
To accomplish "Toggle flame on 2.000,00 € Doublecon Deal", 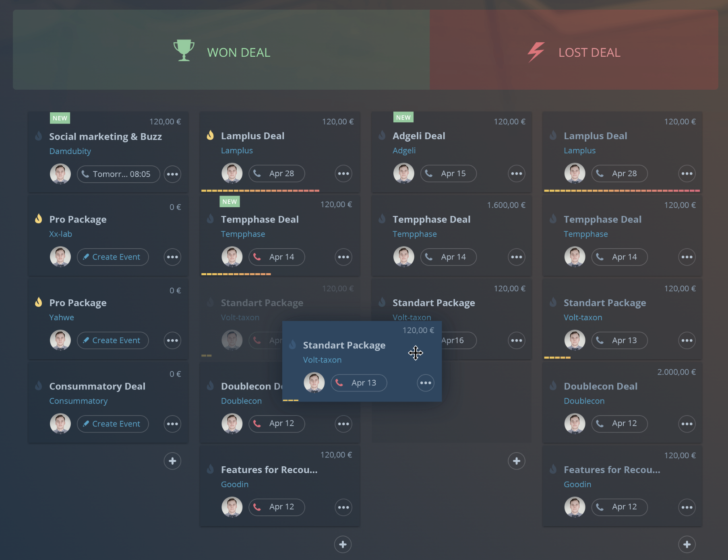I will pyautogui.click(x=553, y=386).
